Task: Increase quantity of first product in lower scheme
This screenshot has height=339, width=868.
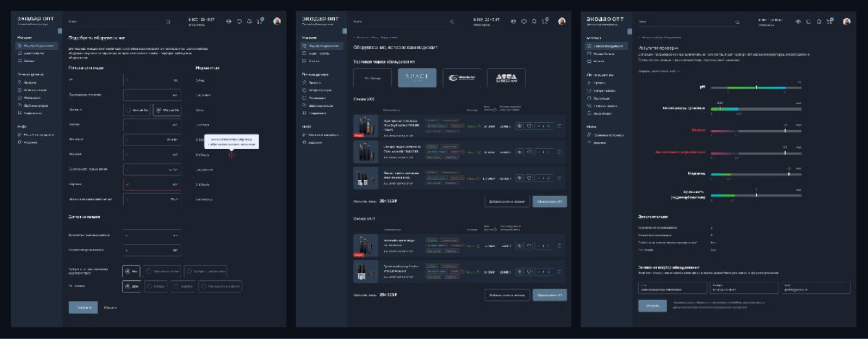Action: tap(548, 246)
